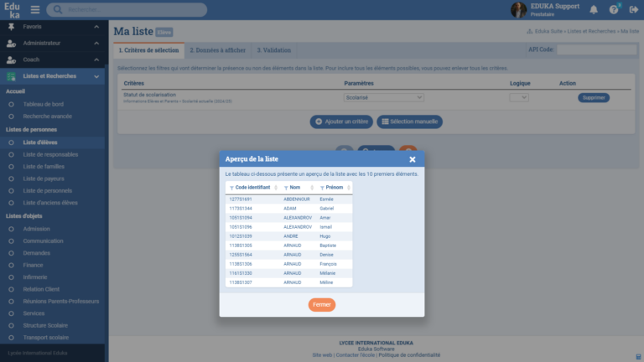Open Demandes list item

click(x=36, y=253)
